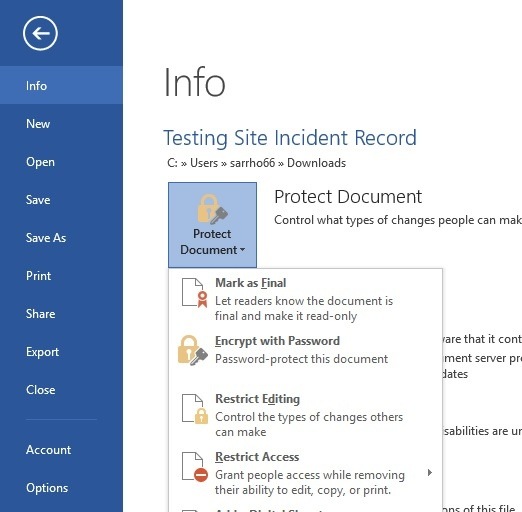Select Mark as Final menu option
This screenshot has width=522, height=512.
pos(305,299)
